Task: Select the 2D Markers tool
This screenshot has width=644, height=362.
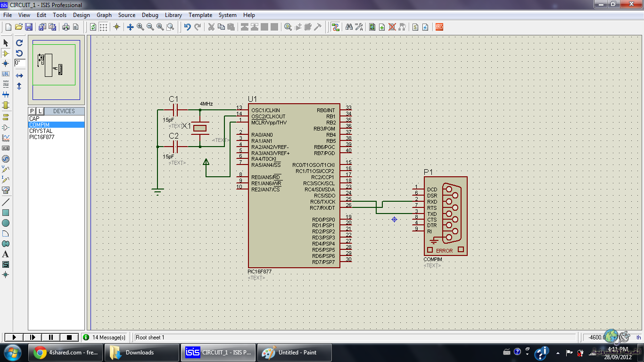Action: pyautogui.click(x=6, y=275)
